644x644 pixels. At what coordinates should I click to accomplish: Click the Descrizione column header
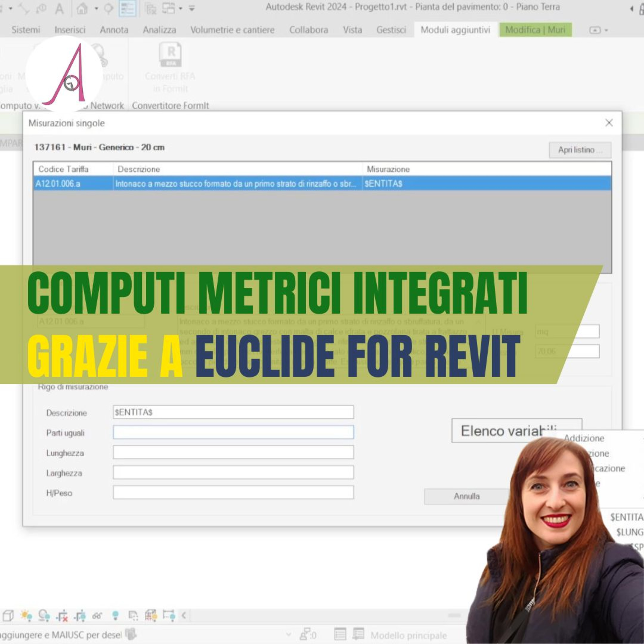(x=238, y=169)
